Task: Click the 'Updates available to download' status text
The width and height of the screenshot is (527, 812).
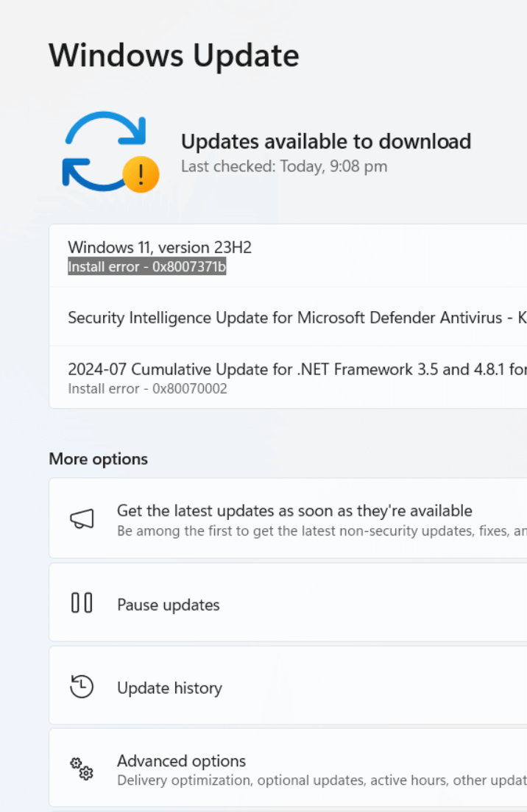Action: click(325, 141)
